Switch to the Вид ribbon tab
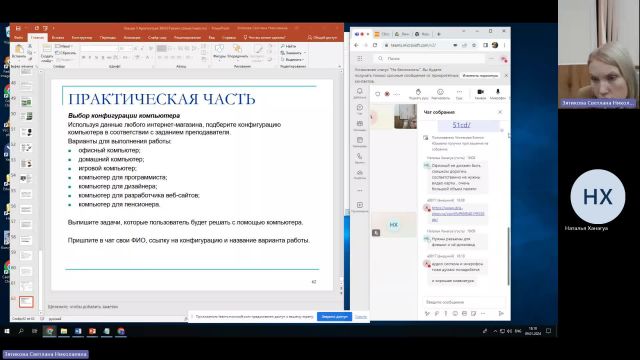Screen dimensions: 640x360 (211, 38)
